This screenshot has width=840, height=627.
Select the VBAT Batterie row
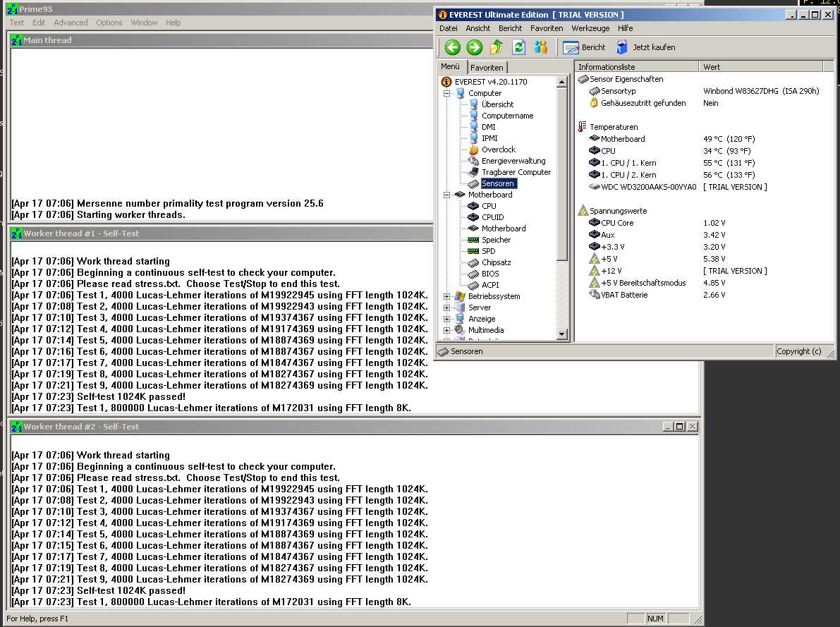pos(657,295)
